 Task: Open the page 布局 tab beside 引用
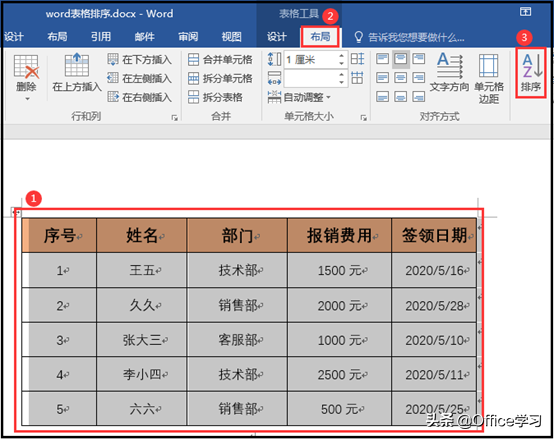tap(57, 36)
